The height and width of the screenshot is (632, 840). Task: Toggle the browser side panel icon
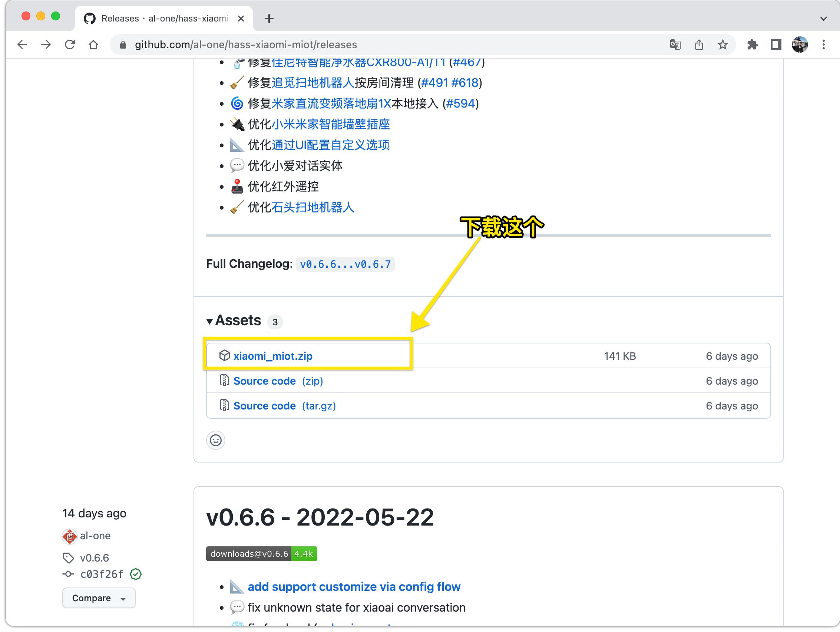776,45
